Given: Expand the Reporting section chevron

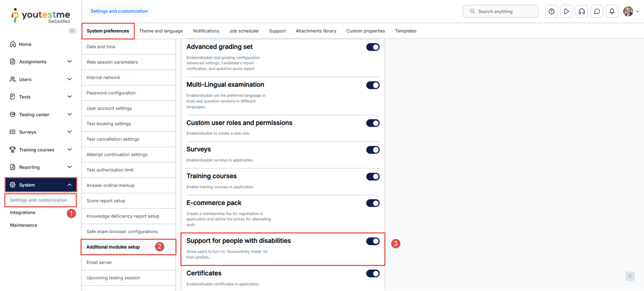Looking at the screenshot, I should (x=70, y=167).
